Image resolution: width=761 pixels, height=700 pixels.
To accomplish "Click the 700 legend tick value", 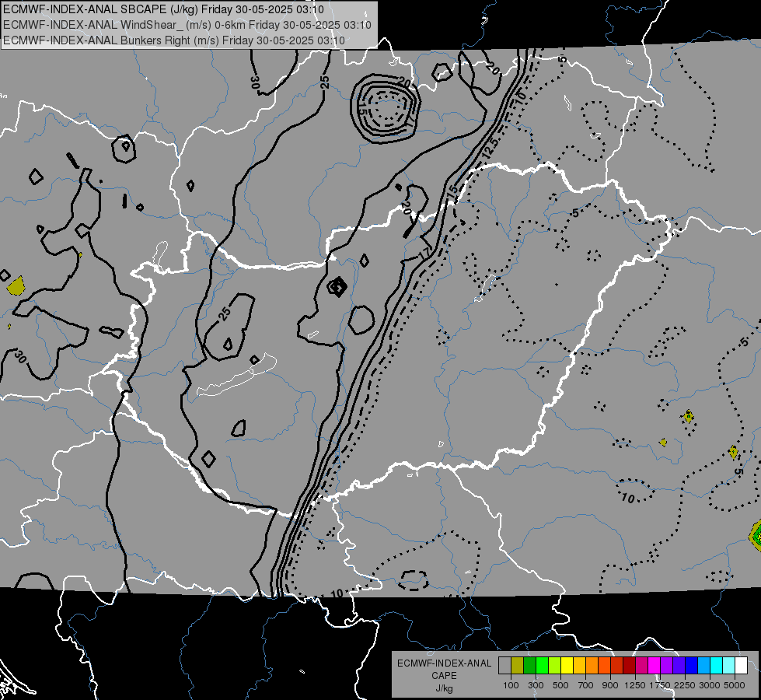I will pyautogui.click(x=586, y=685).
